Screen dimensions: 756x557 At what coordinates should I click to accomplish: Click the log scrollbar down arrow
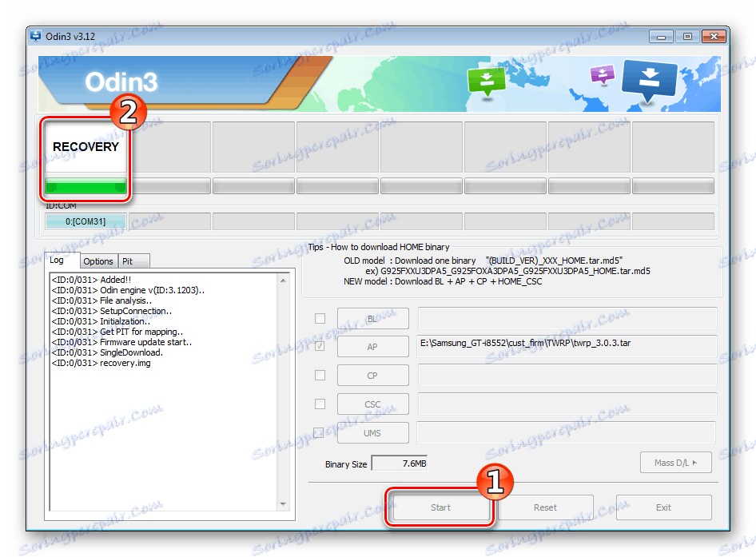[x=283, y=504]
